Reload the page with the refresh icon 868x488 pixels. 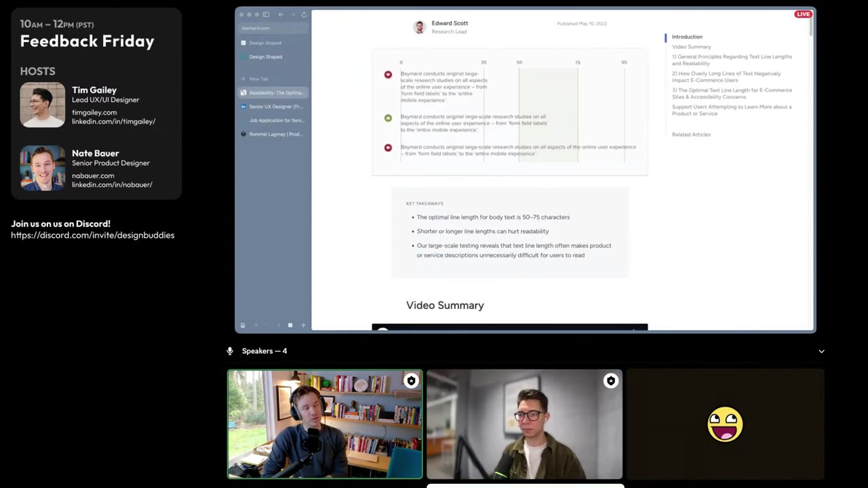point(304,14)
